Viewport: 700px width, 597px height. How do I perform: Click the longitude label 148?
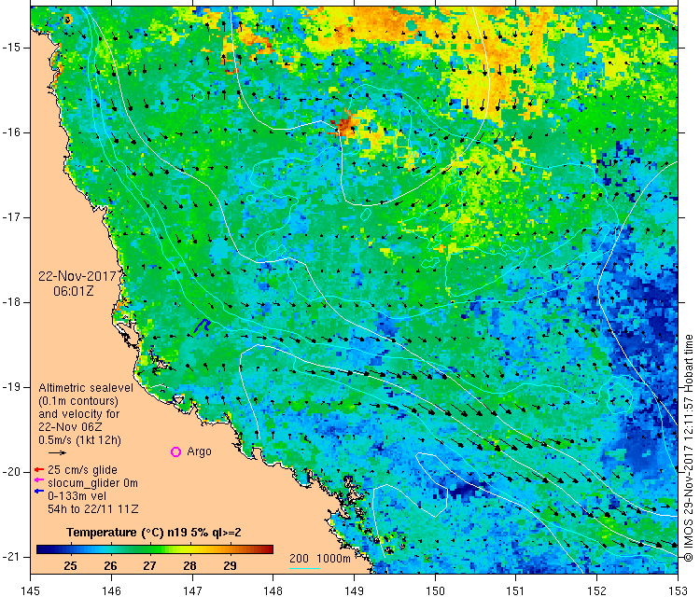(273, 590)
